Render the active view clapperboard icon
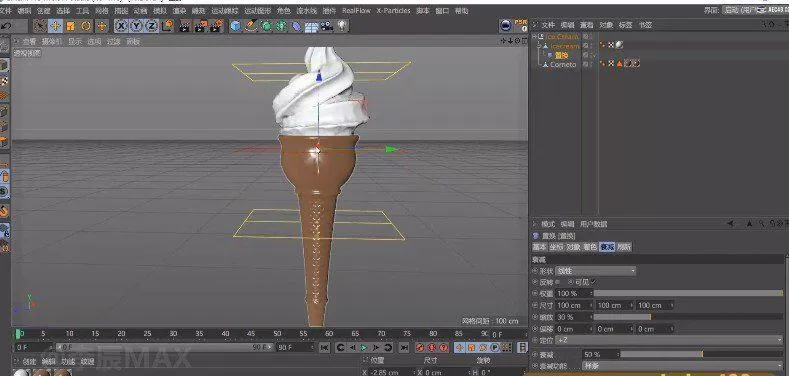Screen dimensions: 789x376 [185, 26]
